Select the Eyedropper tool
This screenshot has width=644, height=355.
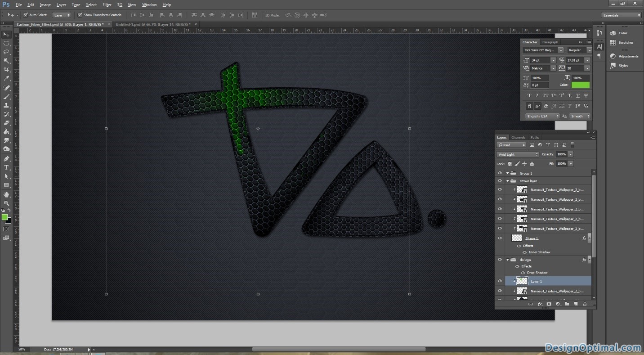6,78
